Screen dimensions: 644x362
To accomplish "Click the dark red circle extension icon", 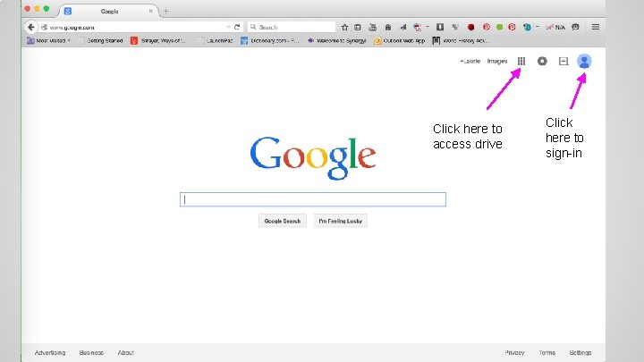I will click(x=470, y=27).
